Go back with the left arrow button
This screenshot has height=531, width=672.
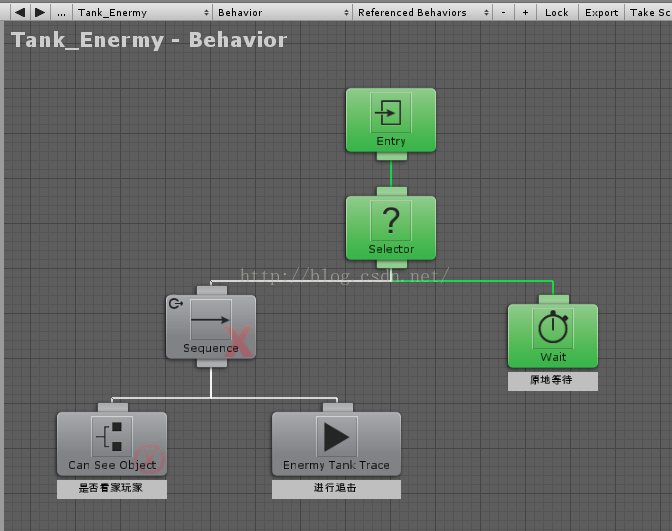pos(19,12)
